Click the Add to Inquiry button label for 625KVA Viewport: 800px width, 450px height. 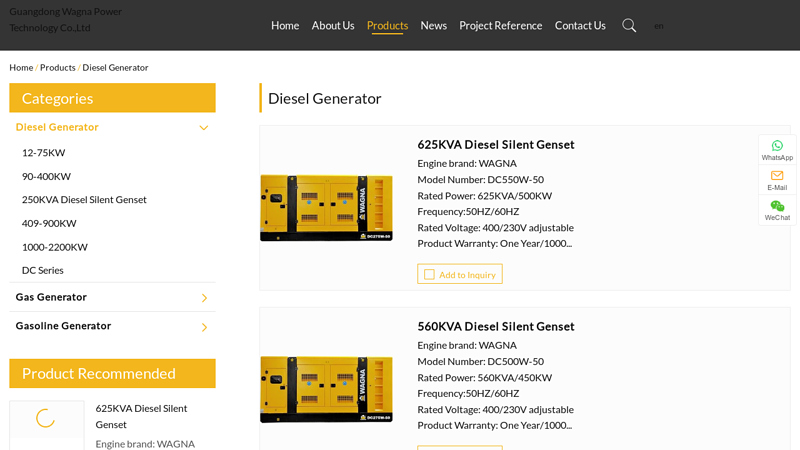467,275
